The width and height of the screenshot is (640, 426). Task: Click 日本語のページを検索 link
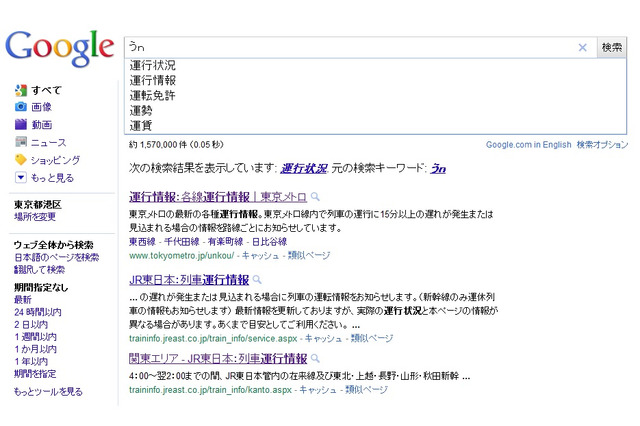(x=57, y=257)
